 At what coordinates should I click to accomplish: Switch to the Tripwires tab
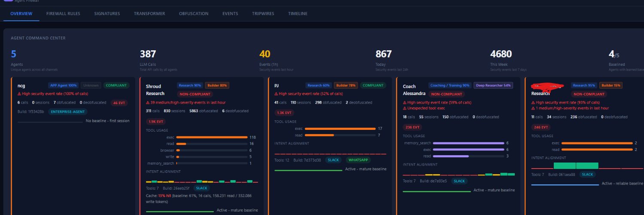[263, 14]
